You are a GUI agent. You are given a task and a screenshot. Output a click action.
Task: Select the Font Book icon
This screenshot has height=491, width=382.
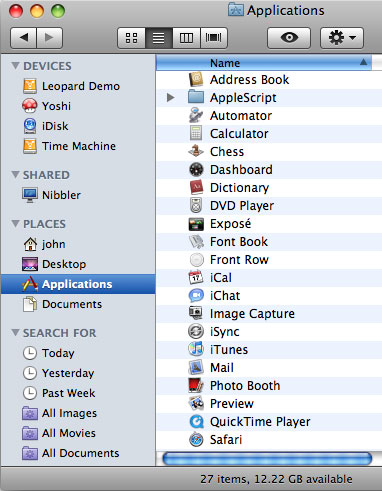tap(196, 242)
